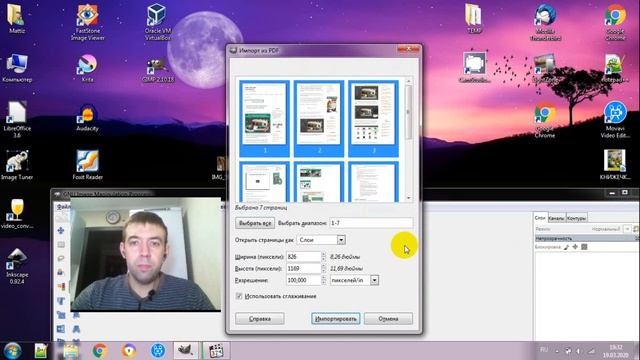640x360 pixels.
Task: Click the Справка help button
Action: (x=260, y=319)
